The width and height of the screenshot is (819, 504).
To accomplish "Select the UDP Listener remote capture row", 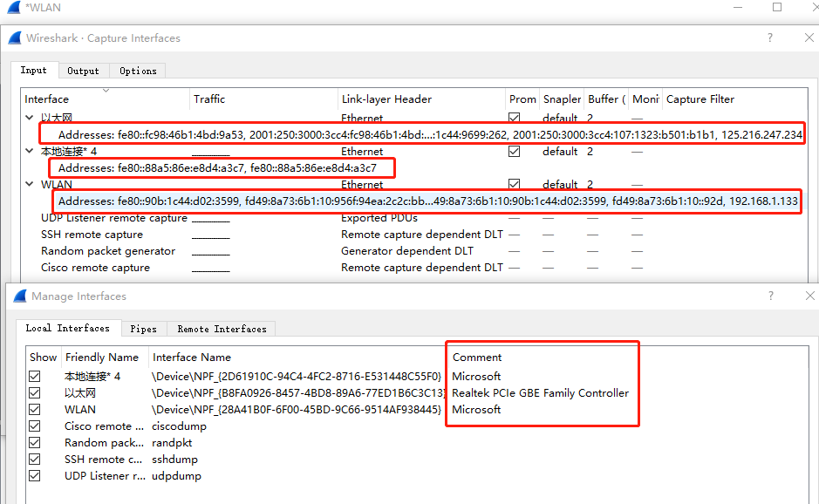I will click(x=413, y=218).
